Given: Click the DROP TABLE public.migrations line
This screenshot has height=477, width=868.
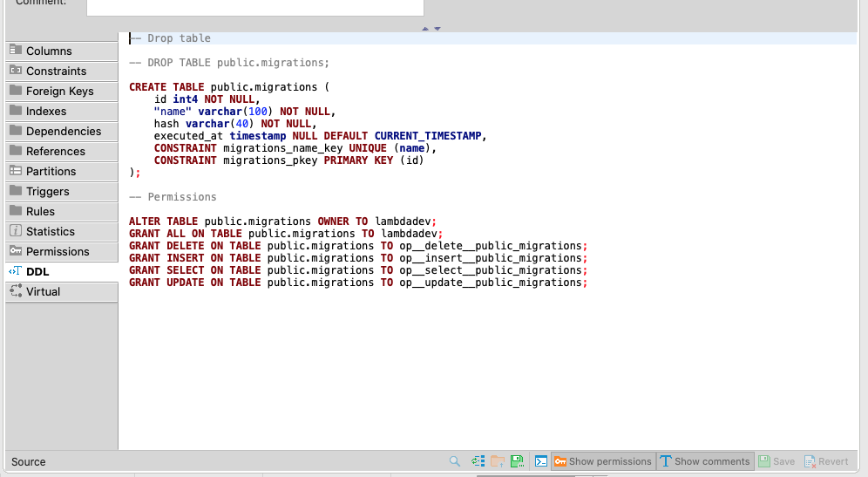Looking at the screenshot, I should (x=229, y=63).
